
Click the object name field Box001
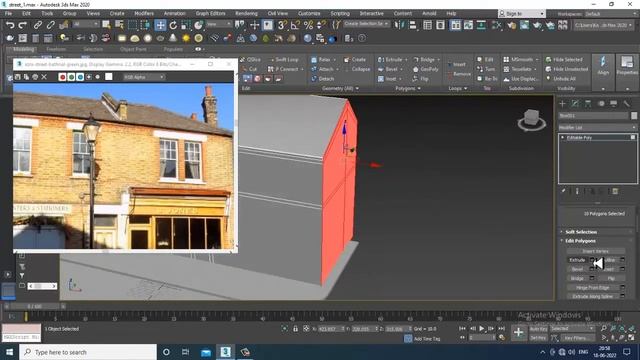coord(594,116)
